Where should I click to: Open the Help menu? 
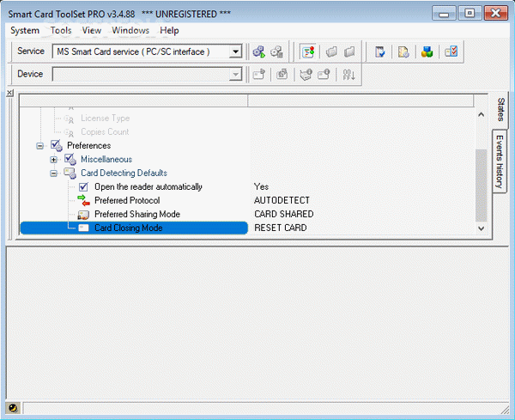click(x=169, y=31)
